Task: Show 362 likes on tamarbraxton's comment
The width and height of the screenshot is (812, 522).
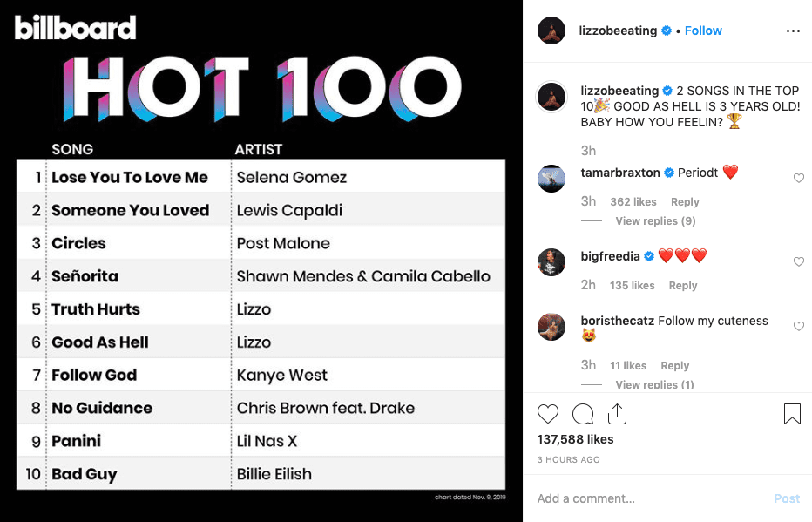Action: click(633, 202)
